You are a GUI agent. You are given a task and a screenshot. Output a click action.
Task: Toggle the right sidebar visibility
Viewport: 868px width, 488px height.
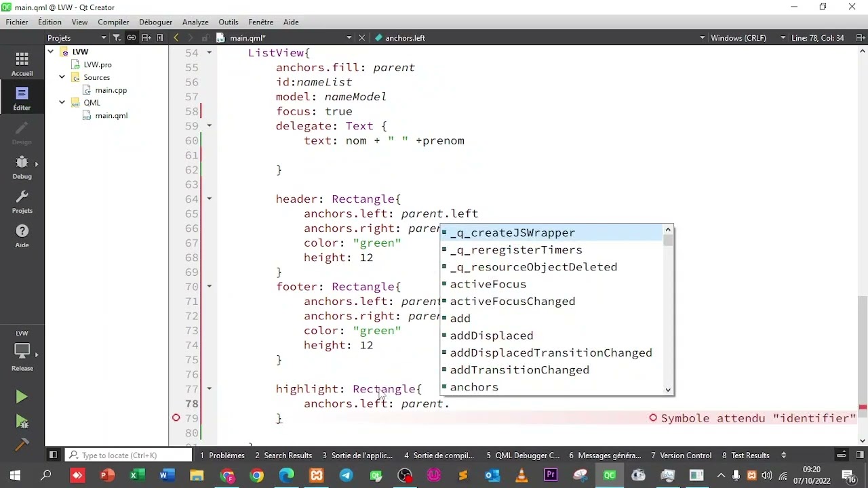861,455
